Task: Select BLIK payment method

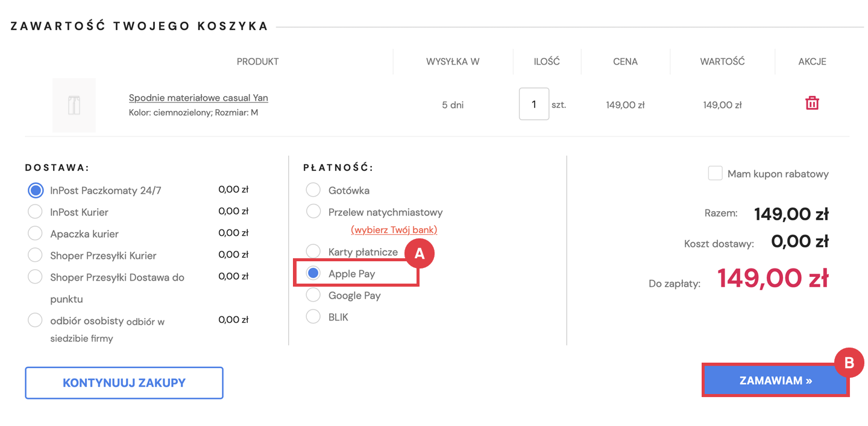Action: (x=313, y=317)
